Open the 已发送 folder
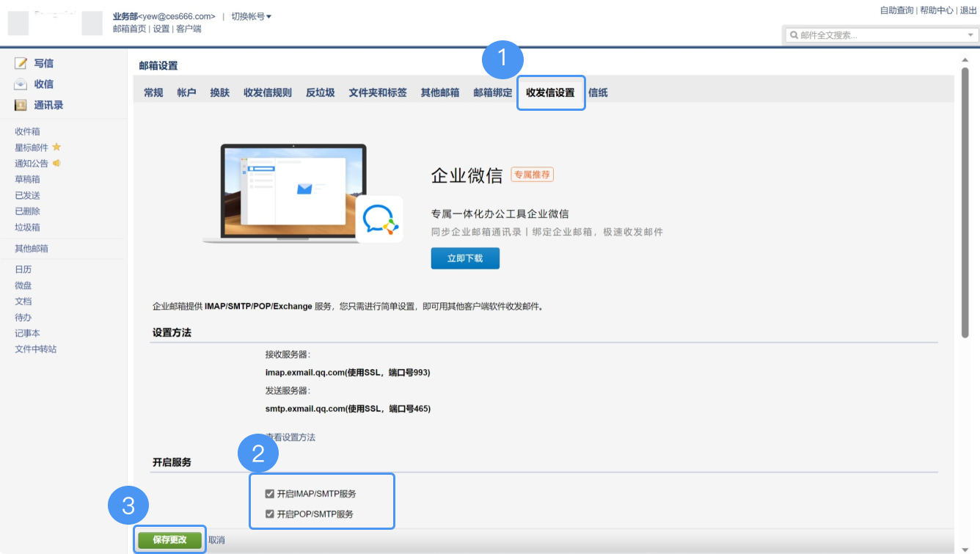980x554 pixels. pyautogui.click(x=27, y=195)
